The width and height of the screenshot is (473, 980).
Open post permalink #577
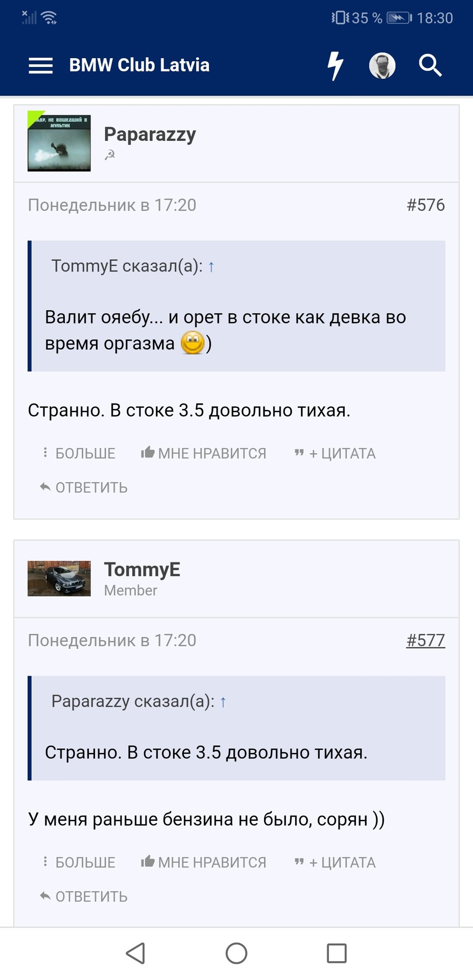tap(425, 640)
